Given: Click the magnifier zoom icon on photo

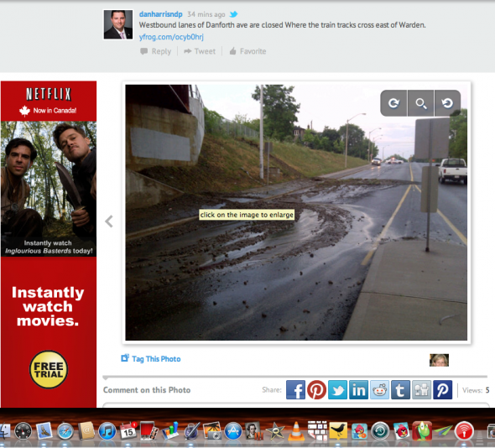Looking at the screenshot, I should 421,103.
